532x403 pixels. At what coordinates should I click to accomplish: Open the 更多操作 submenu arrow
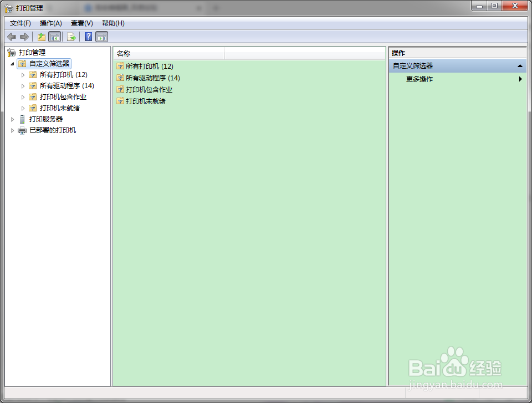[520, 79]
